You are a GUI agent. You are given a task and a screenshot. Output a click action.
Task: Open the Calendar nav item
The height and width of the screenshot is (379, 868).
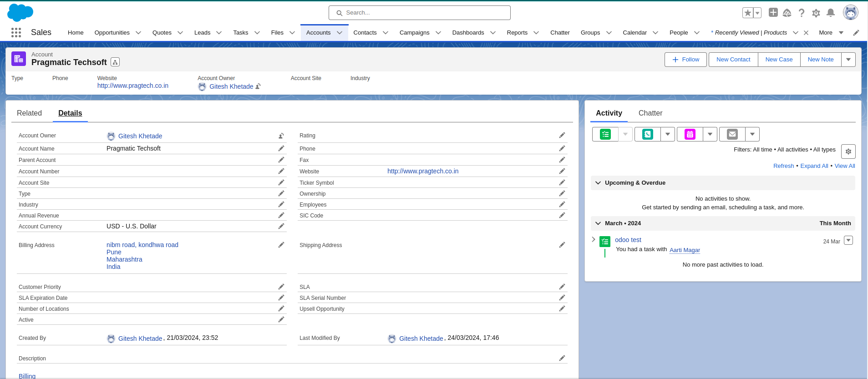coord(635,33)
